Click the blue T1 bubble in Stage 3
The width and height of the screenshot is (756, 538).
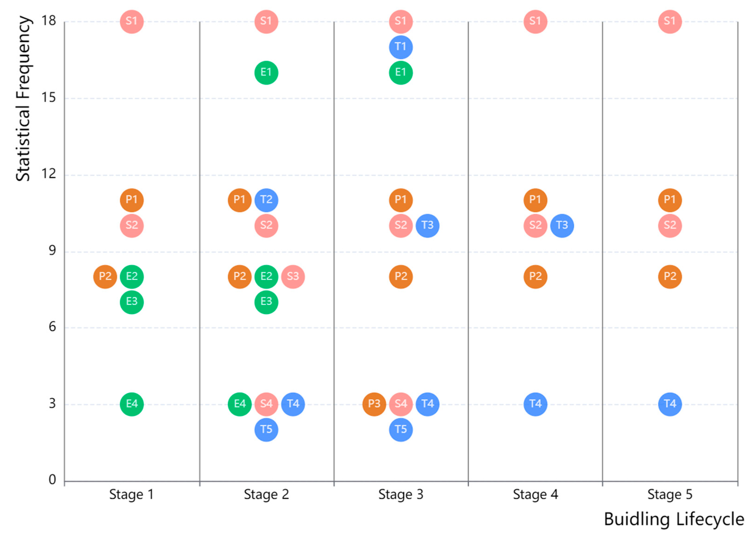pos(400,47)
